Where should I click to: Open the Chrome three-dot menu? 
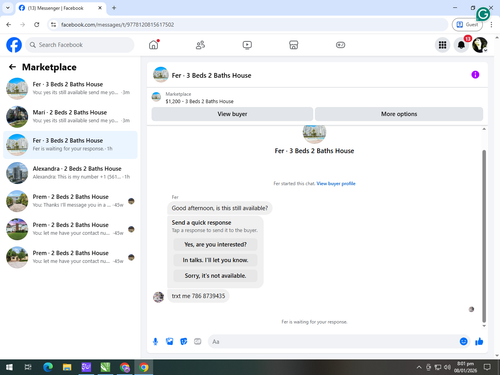pos(491,24)
